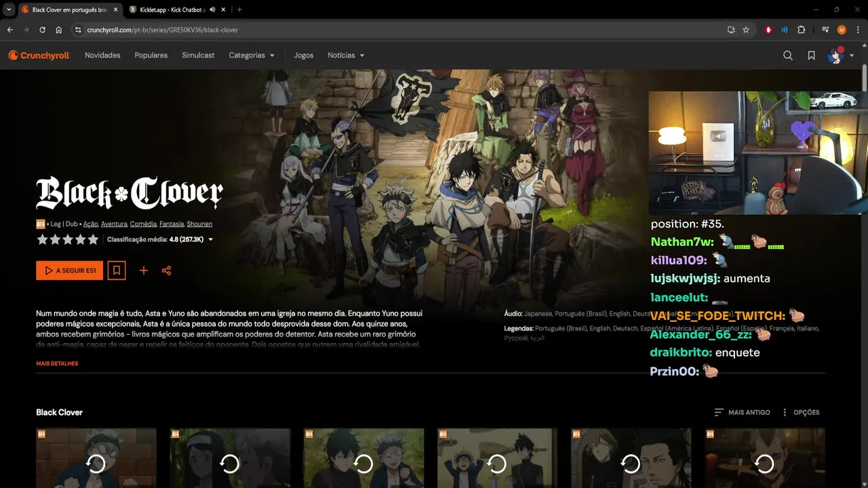The width and height of the screenshot is (868, 488).
Task: Open the profile dropdown arrow
Action: (x=851, y=56)
